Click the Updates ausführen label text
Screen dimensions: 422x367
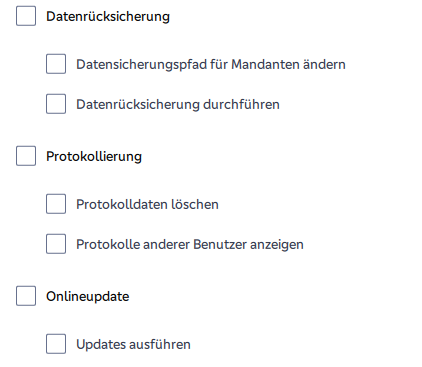pyautogui.click(x=133, y=345)
